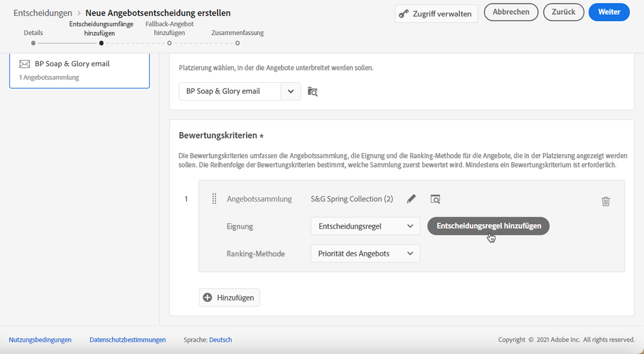Screen dimensions: 644x354
Task: Open the collection browse icon beside S&G Spring Collection
Action: pos(435,199)
